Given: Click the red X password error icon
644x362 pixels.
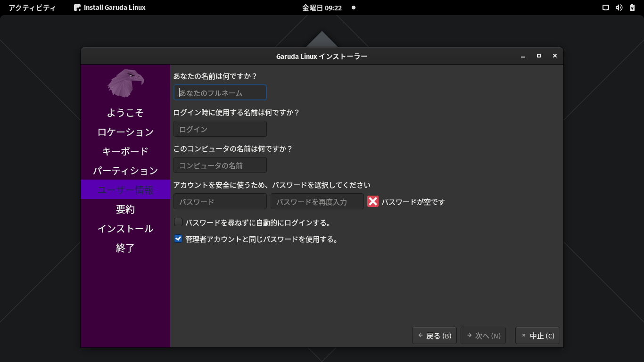Looking at the screenshot, I should tap(373, 201).
